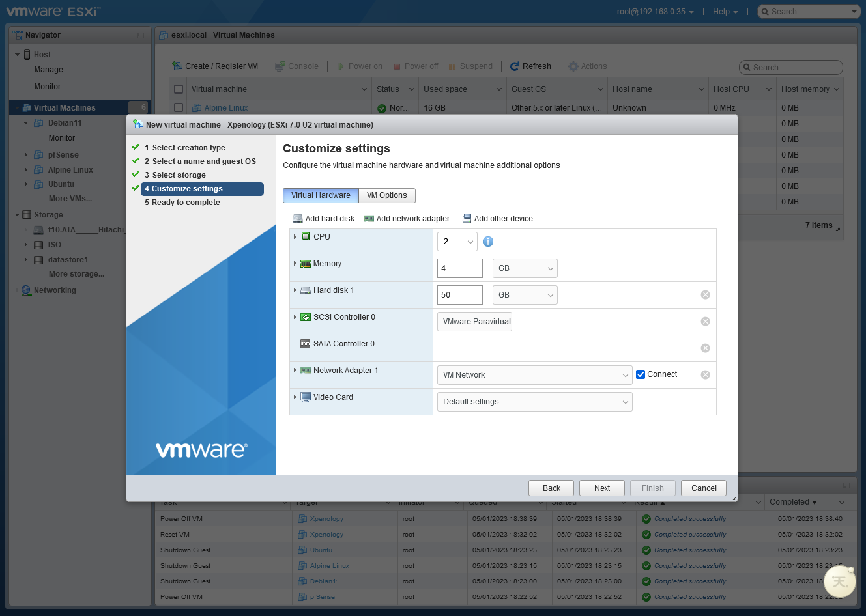This screenshot has height=616, width=866.
Task: Open the CPU count dropdown
Action: pos(457,242)
